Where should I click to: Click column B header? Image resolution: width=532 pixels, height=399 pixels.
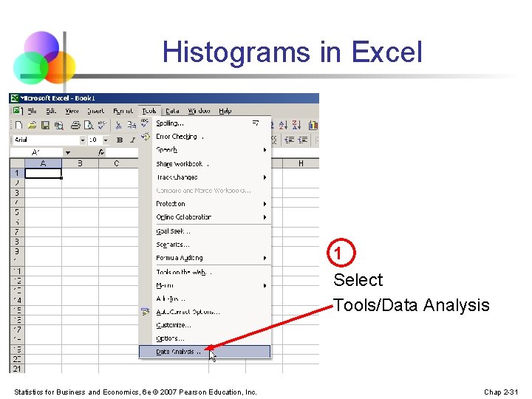point(80,163)
